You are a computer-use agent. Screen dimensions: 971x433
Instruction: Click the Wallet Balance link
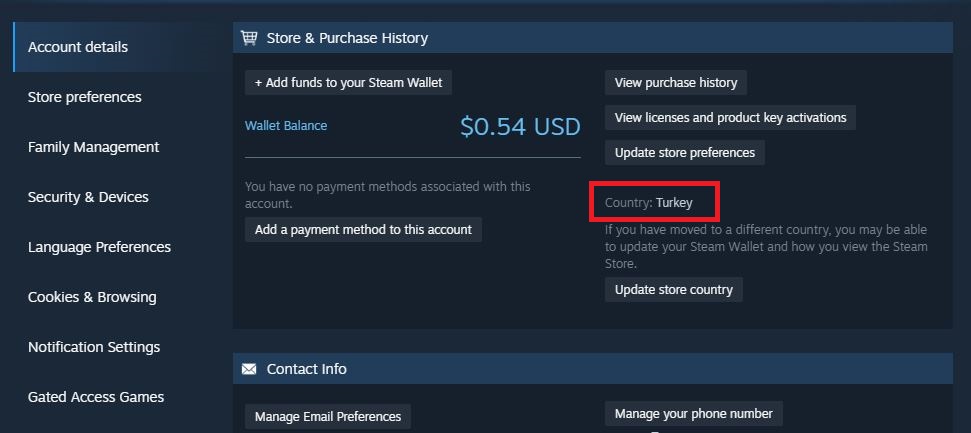tap(286, 126)
